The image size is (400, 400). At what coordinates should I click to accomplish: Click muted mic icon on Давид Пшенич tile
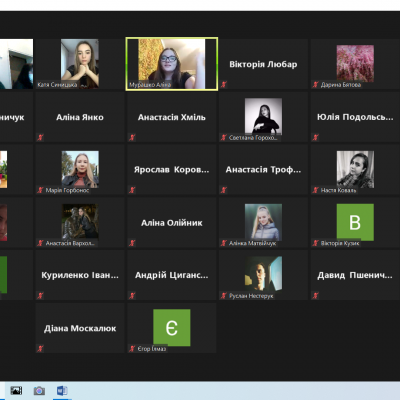click(x=315, y=295)
